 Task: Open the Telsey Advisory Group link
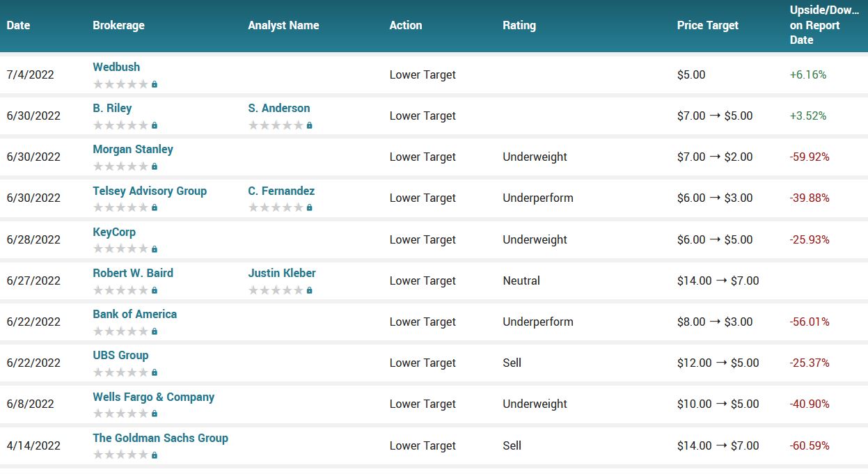click(150, 191)
